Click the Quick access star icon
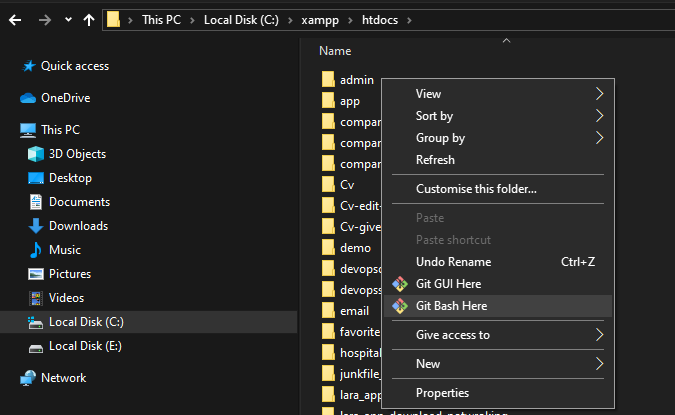This screenshot has height=415, width=675. [x=27, y=66]
